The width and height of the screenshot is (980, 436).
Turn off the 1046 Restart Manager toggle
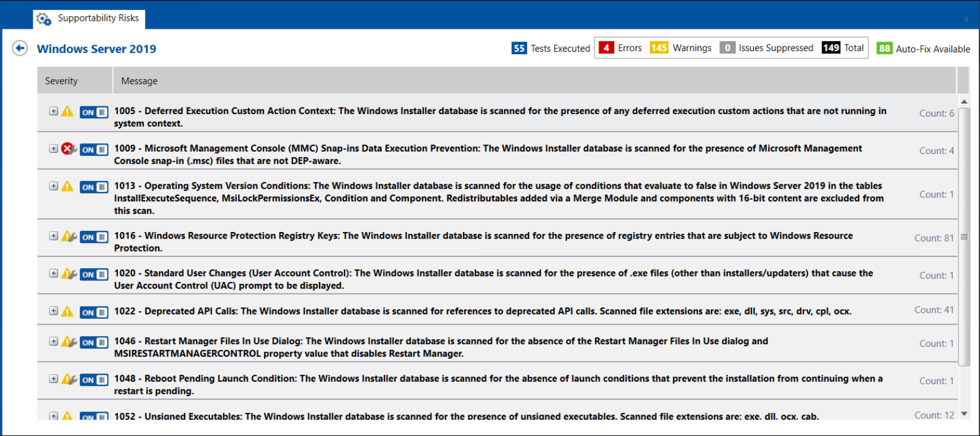tap(94, 342)
